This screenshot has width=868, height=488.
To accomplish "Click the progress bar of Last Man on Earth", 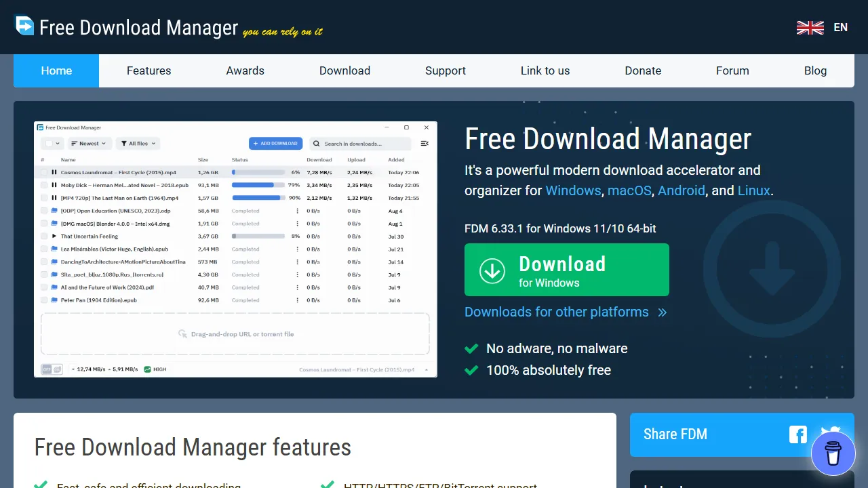I will pos(258,197).
